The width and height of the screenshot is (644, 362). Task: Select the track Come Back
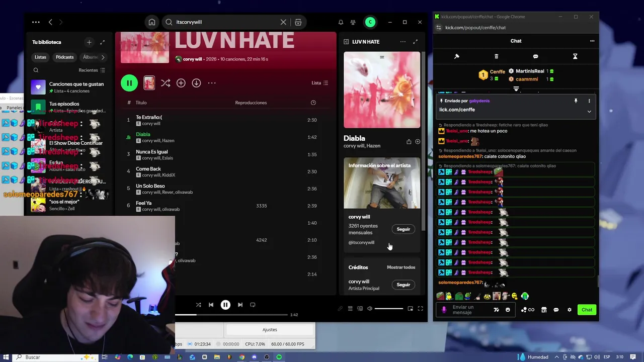tap(226, 171)
